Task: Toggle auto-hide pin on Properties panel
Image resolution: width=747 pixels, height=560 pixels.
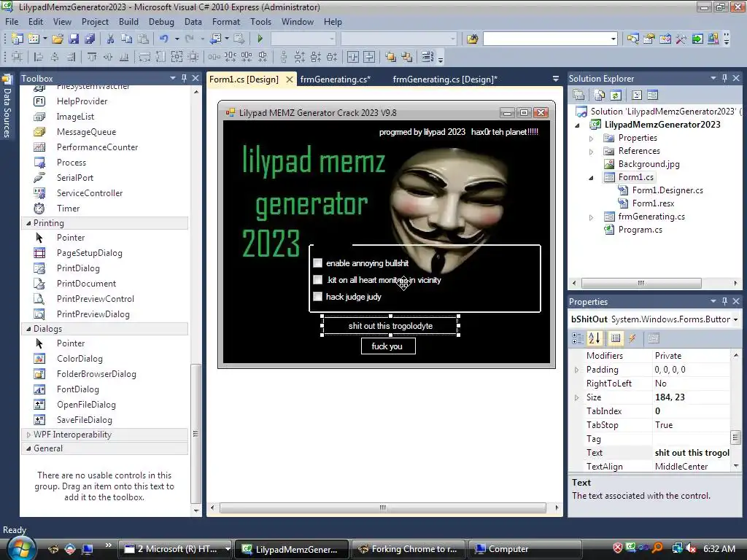Action: [x=724, y=301]
